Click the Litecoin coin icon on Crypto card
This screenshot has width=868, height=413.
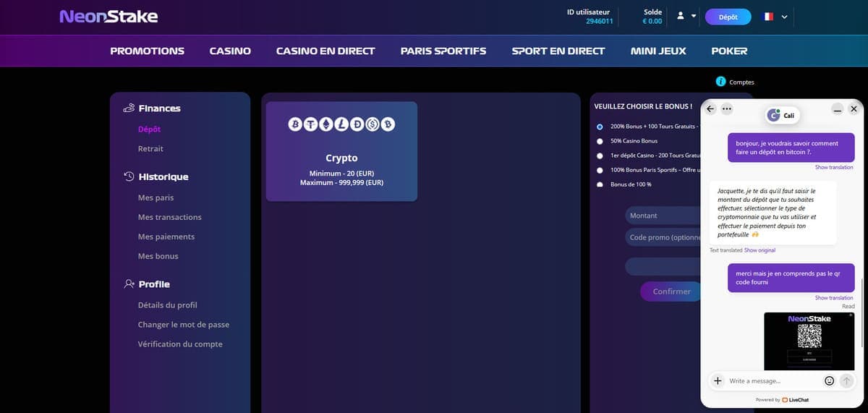(341, 124)
